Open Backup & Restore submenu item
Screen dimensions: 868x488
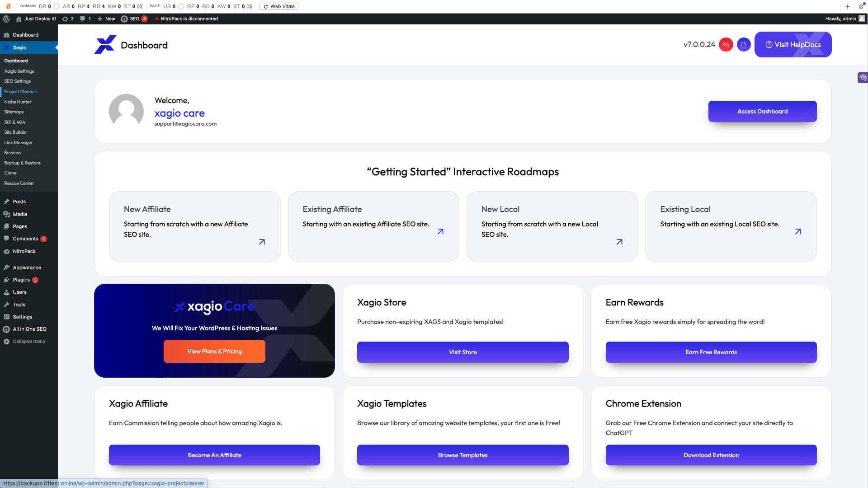[23, 163]
